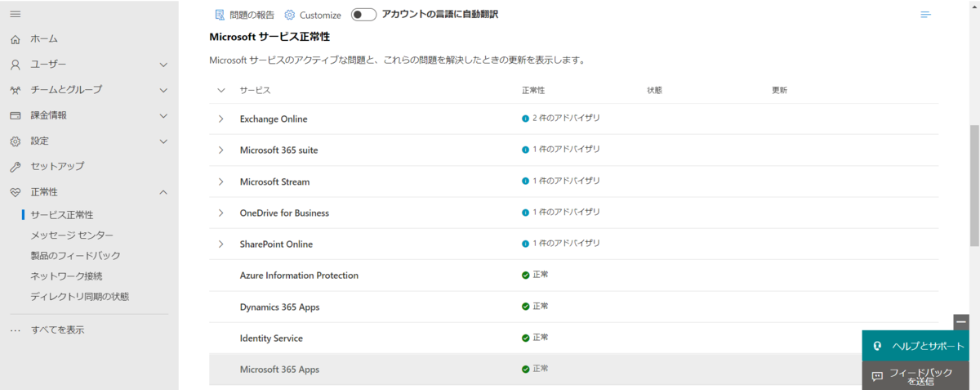Click the Microsoft 365 suite advisory info icon
The image size is (980, 390).
[525, 150]
